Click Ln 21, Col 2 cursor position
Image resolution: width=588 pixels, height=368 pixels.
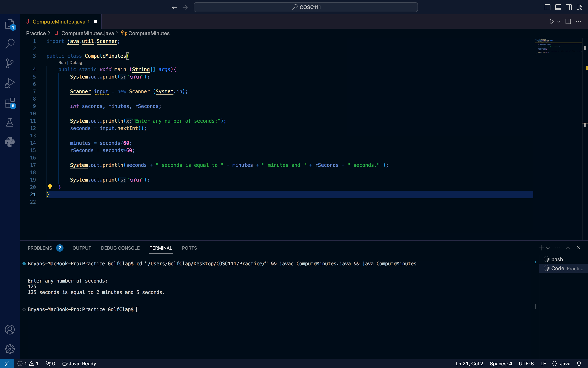pyautogui.click(x=469, y=363)
